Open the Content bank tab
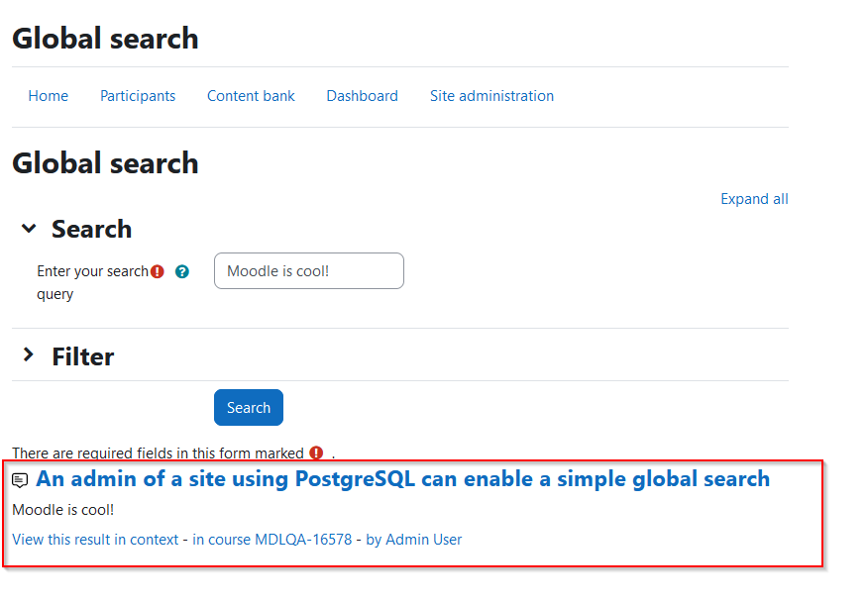868x604 pixels. [251, 96]
